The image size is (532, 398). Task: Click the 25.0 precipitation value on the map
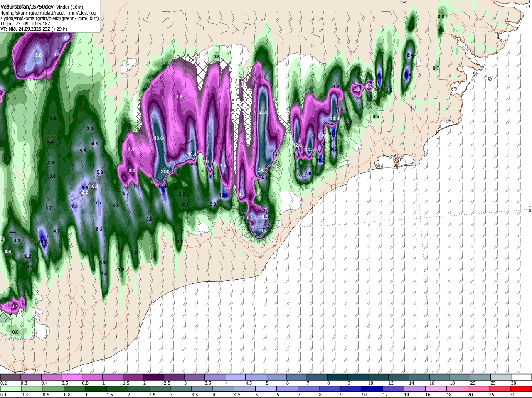[x=263, y=113]
